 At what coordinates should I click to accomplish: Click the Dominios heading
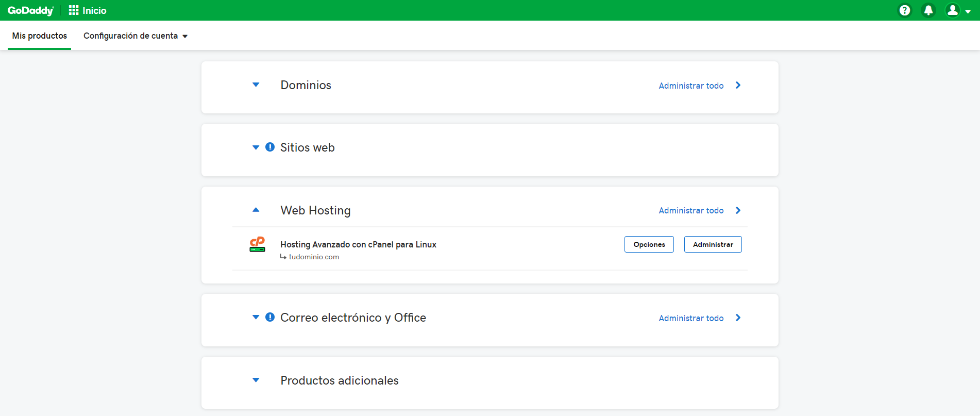tap(306, 85)
